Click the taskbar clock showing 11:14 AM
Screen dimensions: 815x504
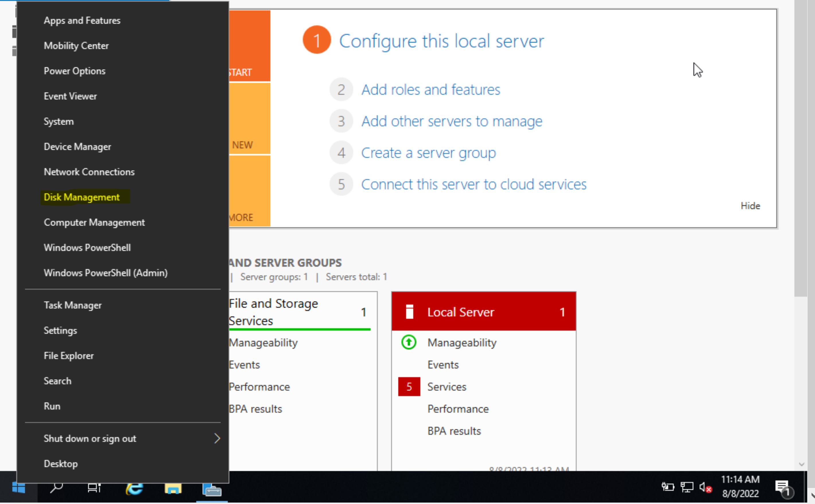(740, 486)
